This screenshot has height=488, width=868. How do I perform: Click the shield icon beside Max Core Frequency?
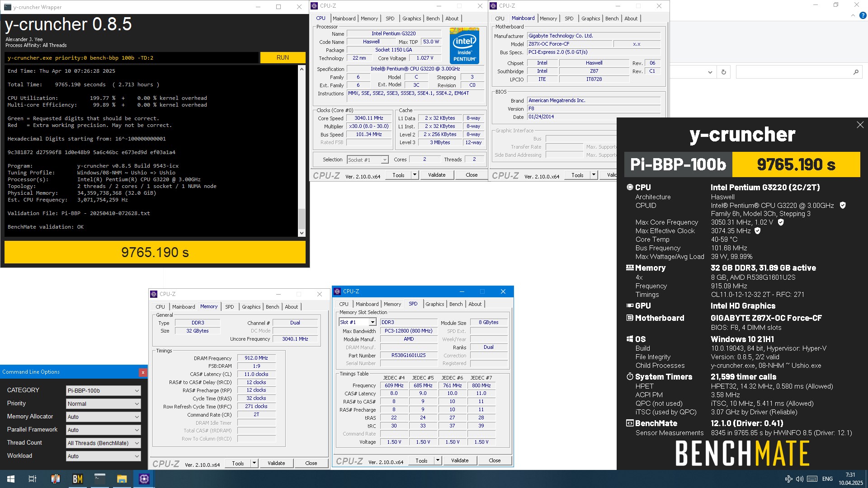[781, 222]
